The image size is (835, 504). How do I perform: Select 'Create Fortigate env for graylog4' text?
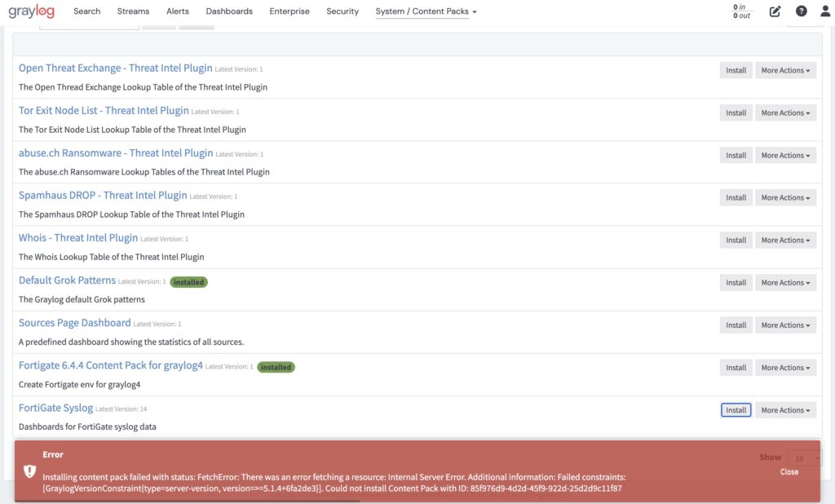click(79, 385)
